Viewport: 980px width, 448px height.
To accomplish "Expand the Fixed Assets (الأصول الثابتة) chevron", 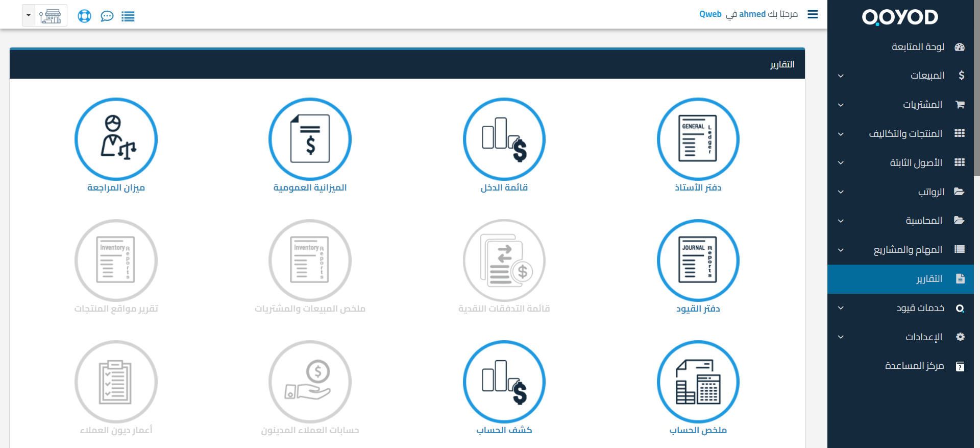I will point(841,163).
